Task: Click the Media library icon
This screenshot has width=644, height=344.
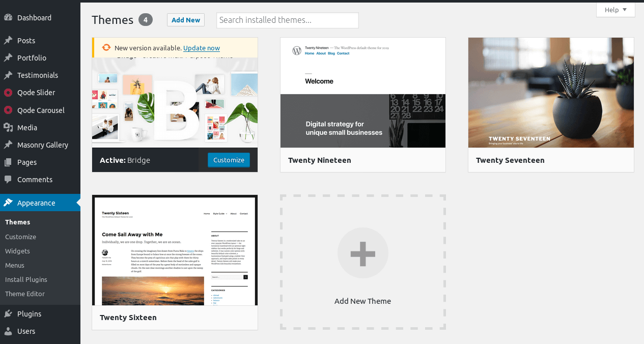Action: tap(8, 128)
